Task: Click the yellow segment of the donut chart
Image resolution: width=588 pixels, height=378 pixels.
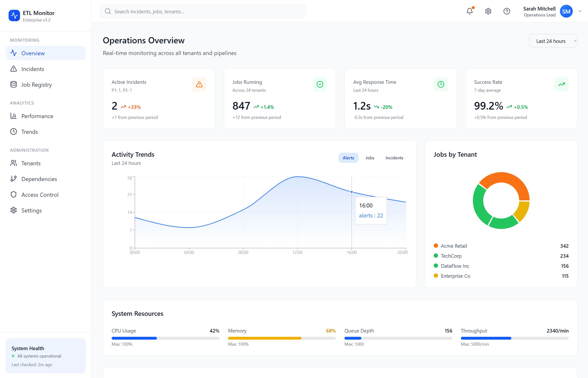Action: (x=522, y=211)
